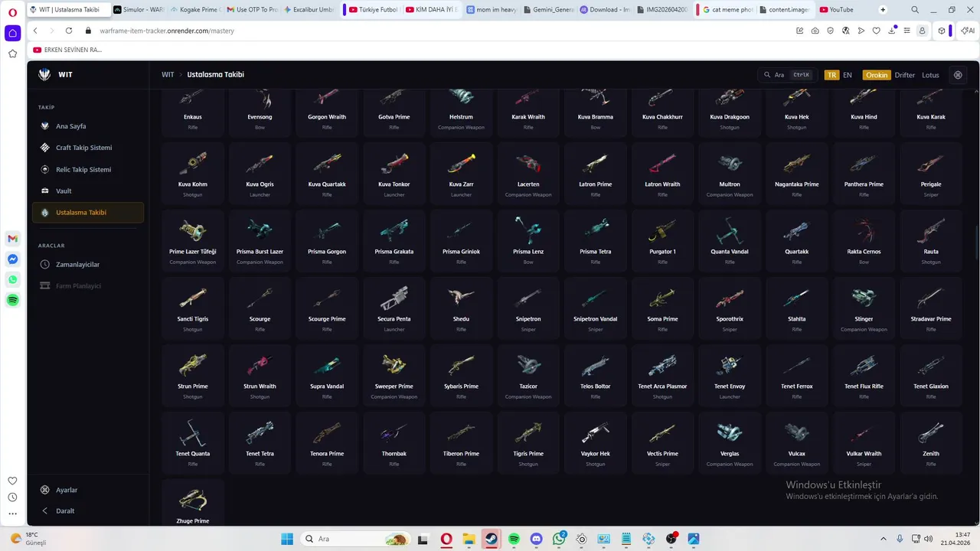Open Windows Start menu
980x551 pixels.
[x=287, y=539]
